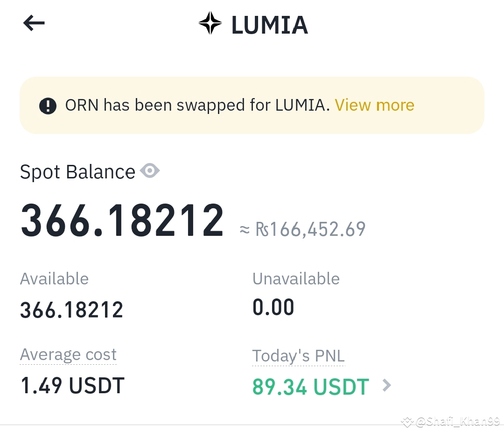Open the Today's PNL chevron arrow
Image resolution: width=504 pixels, height=432 pixels.
pos(386,386)
